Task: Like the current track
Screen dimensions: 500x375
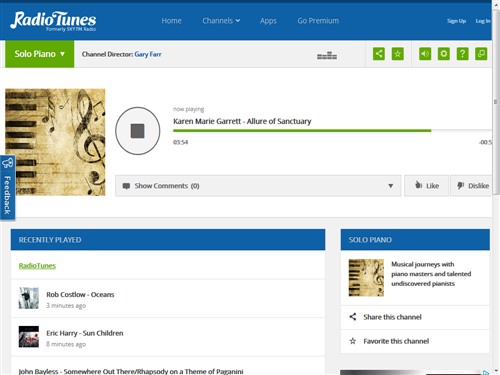Action: click(426, 186)
